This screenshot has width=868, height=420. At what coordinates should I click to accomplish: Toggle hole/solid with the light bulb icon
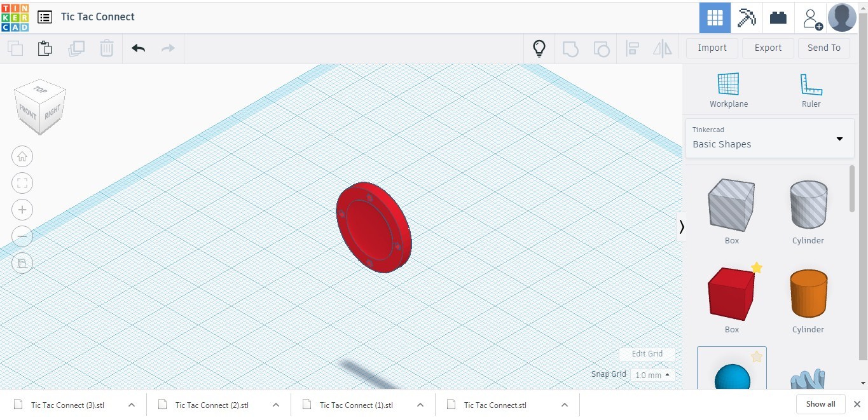point(539,48)
